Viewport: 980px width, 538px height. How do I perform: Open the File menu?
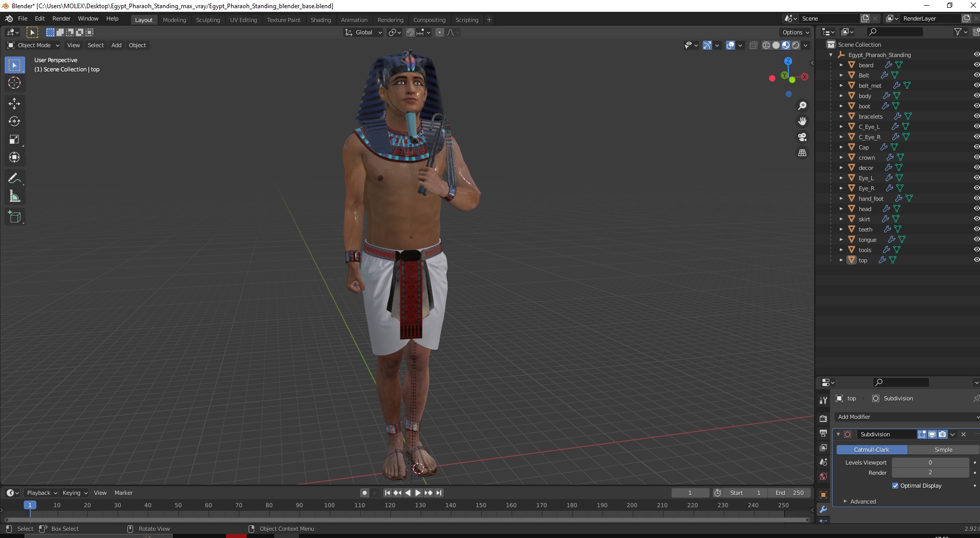point(23,18)
